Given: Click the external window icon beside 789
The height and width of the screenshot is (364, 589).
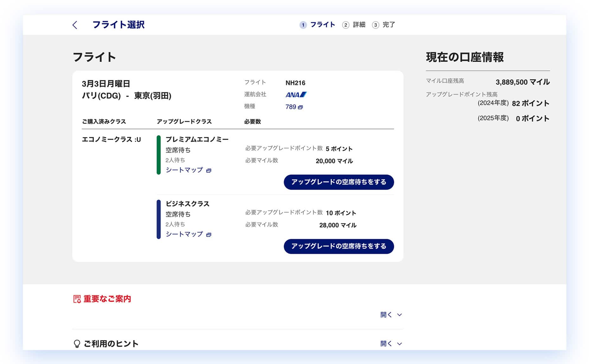Looking at the screenshot, I should [301, 107].
